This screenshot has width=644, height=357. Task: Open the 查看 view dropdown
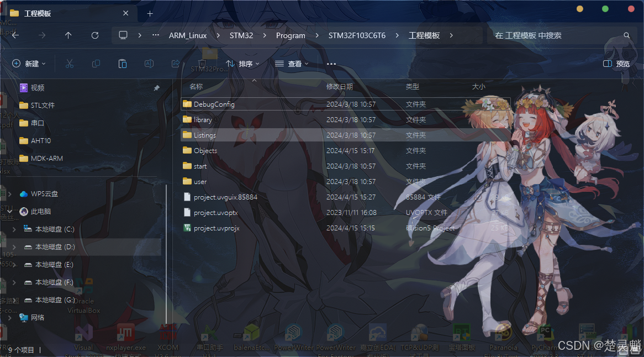coord(292,64)
